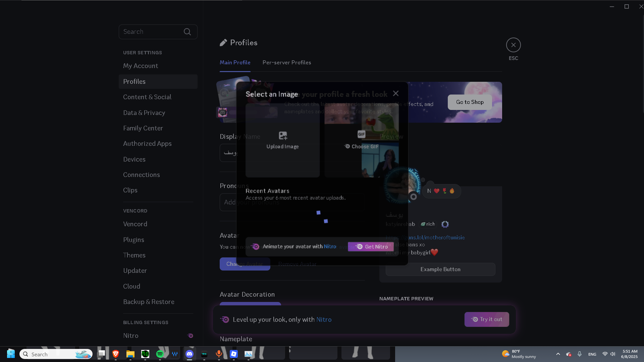Click the microphone tray icon
The width and height of the screenshot is (644, 362).
[x=580, y=354]
